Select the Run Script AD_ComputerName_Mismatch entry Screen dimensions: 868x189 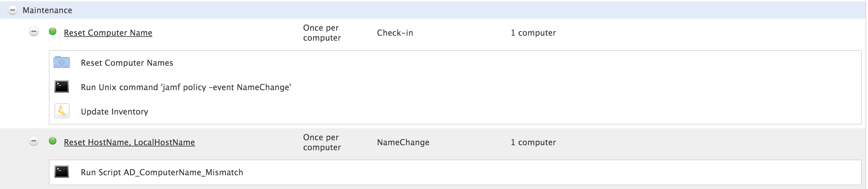(162, 172)
